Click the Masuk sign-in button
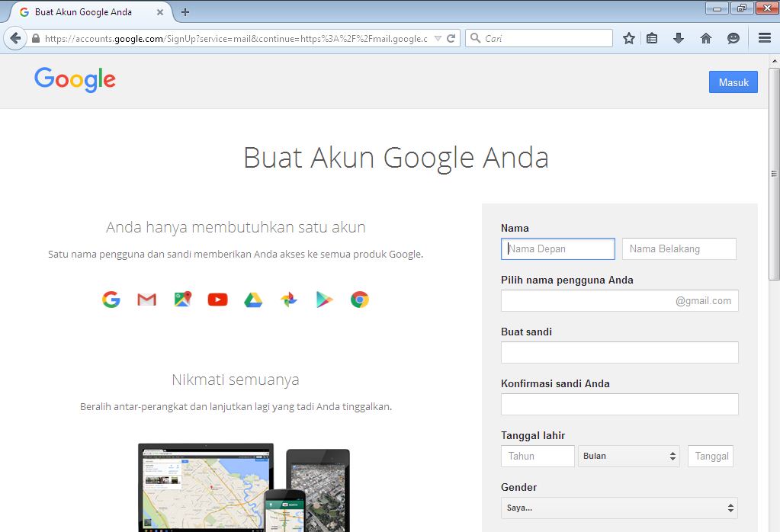This screenshot has height=532, width=780. click(x=733, y=82)
